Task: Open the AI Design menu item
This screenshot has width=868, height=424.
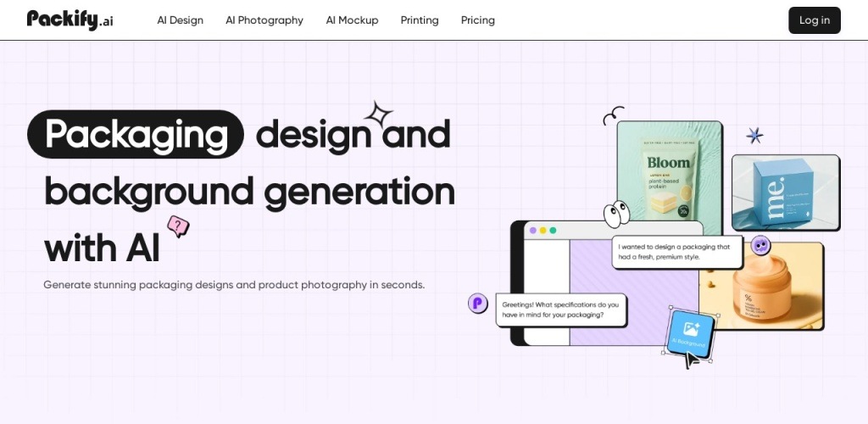Action: 180,20
